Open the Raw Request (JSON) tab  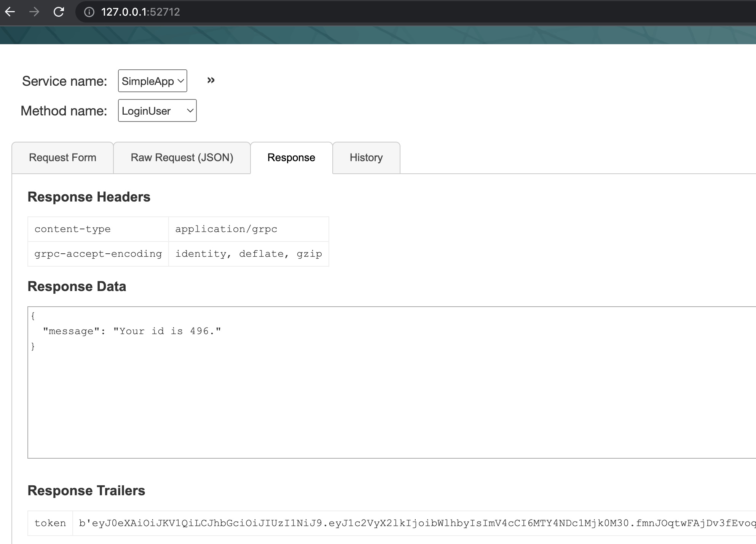pyautogui.click(x=182, y=158)
